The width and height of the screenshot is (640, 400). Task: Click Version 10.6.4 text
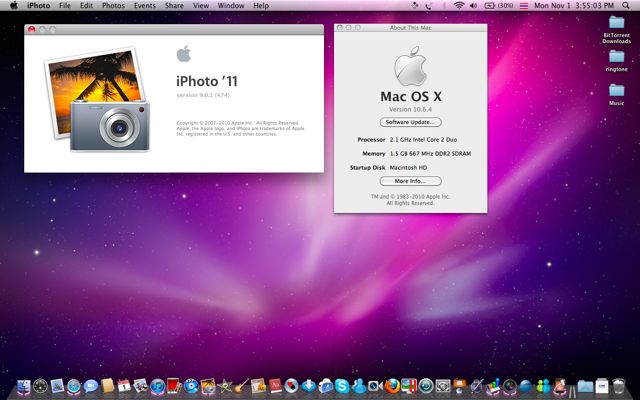coord(410,109)
